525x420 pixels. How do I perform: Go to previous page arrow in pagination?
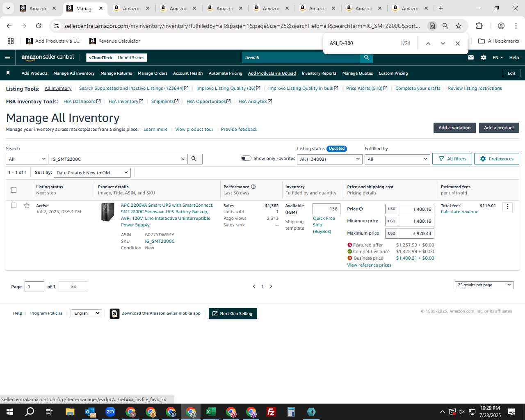coord(254,286)
